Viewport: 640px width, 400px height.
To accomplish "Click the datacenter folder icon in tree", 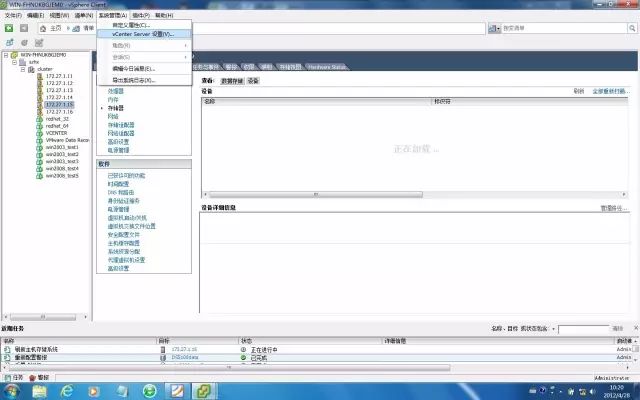I will click(22, 62).
